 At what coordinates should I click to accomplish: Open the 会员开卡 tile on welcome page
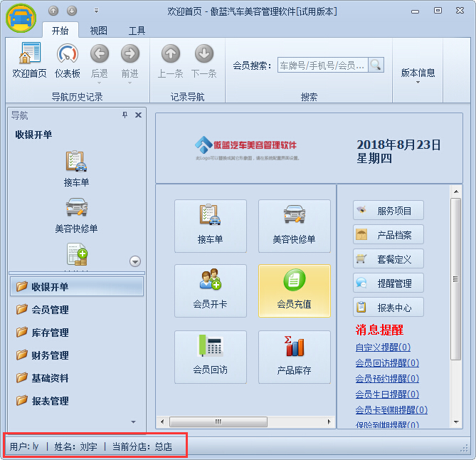coord(210,290)
